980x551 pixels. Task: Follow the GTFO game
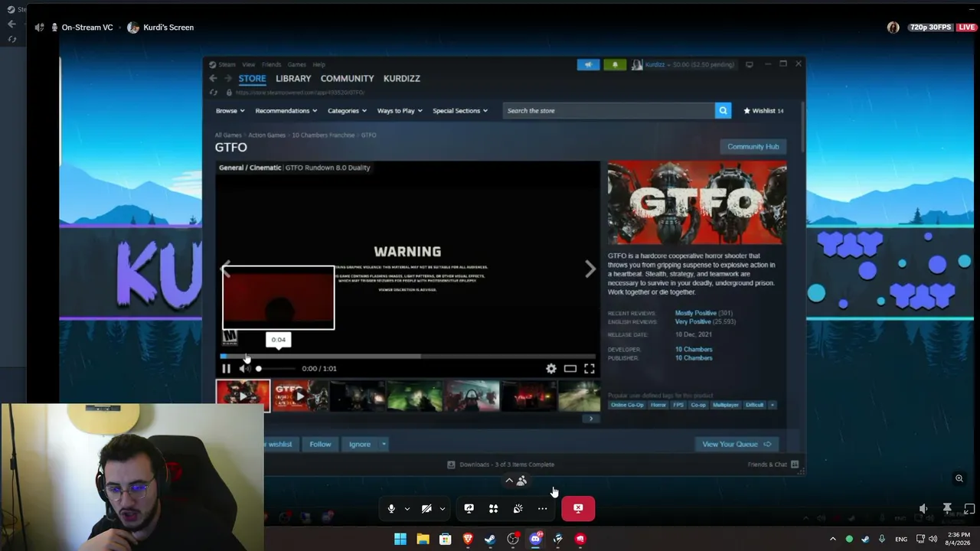tap(320, 444)
